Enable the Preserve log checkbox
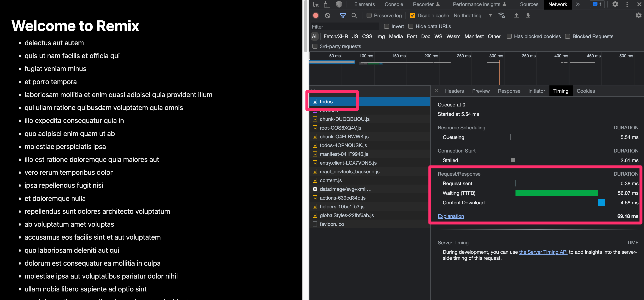644x300 pixels. click(x=369, y=15)
